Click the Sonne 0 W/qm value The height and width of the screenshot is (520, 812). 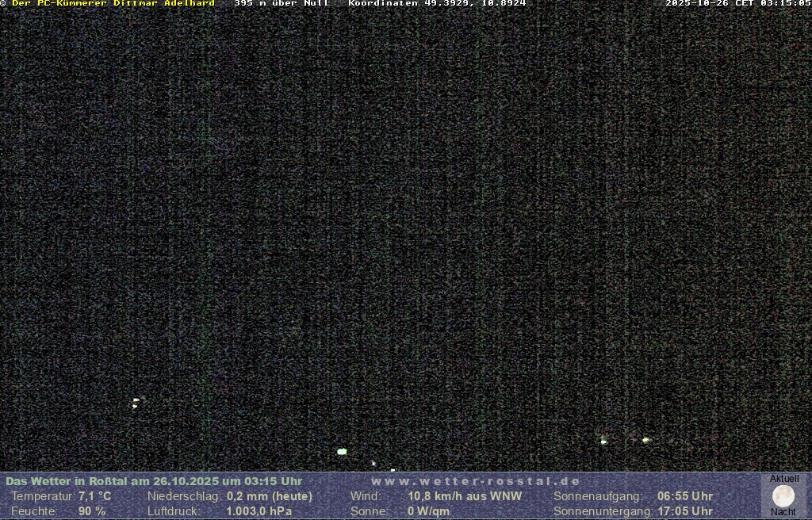point(428,511)
